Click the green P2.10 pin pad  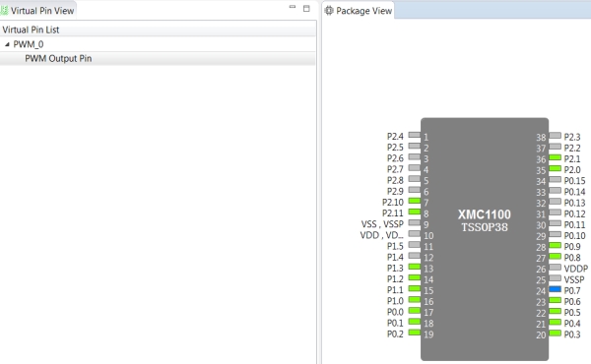coord(415,201)
